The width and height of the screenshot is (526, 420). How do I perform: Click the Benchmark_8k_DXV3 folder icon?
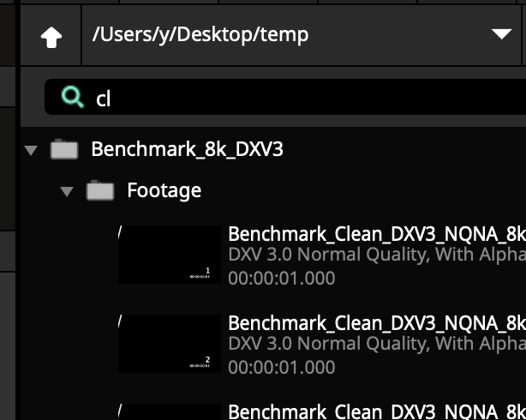click(x=64, y=150)
